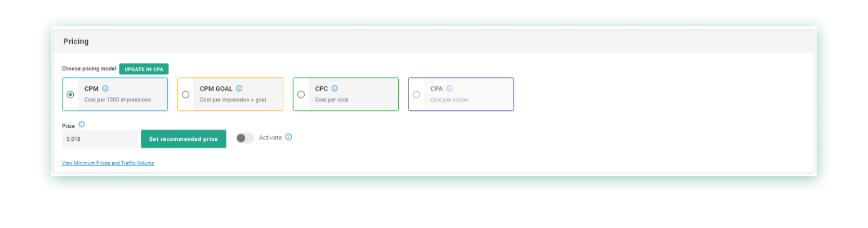Focus the Price input field showing 0.018
The width and height of the screenshot is (868, 228).
coord(100,139)
